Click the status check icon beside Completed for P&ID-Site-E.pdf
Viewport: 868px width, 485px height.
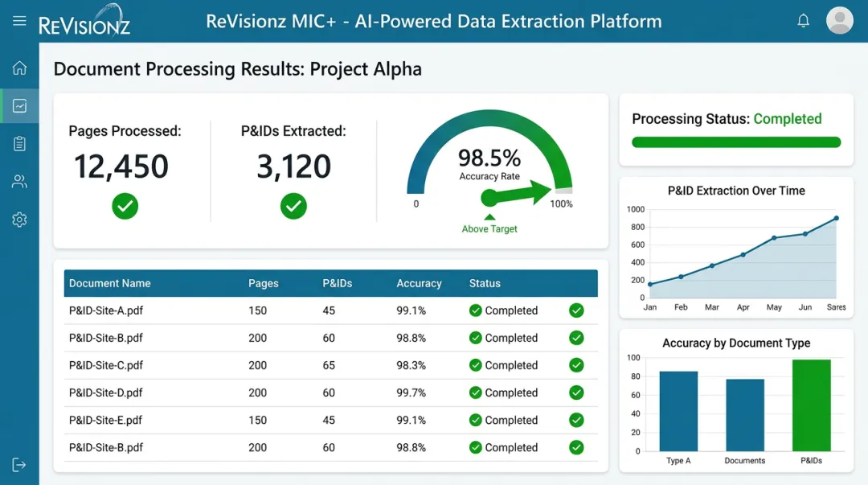tap(476, 420)
